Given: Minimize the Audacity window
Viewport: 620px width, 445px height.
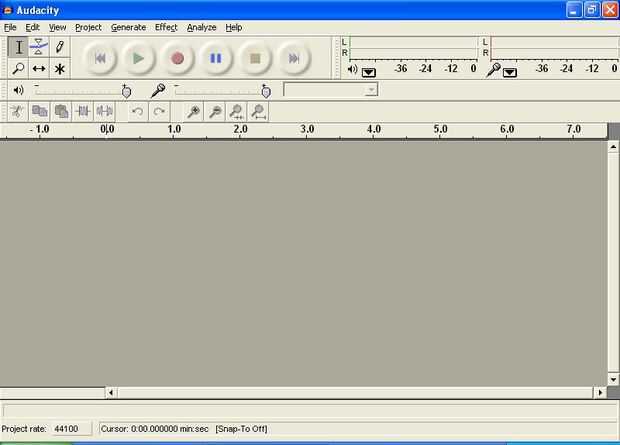Looking at the screenshot, I should click(574, 10).
